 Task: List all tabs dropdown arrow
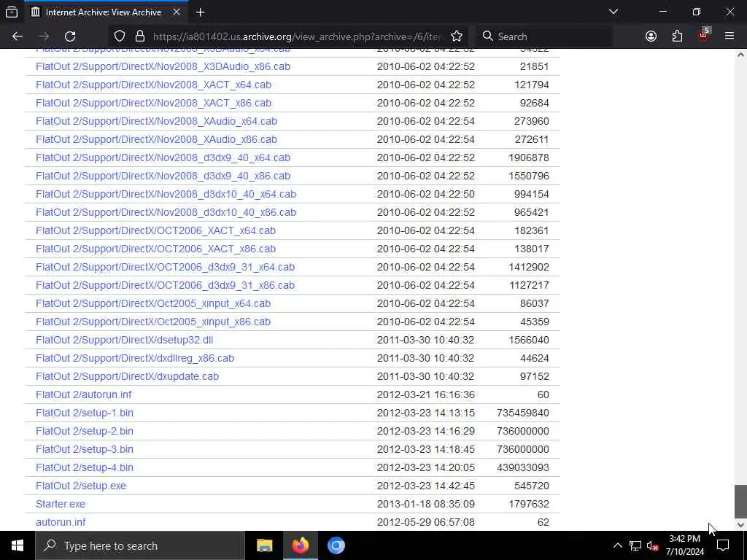coord(613,12)
